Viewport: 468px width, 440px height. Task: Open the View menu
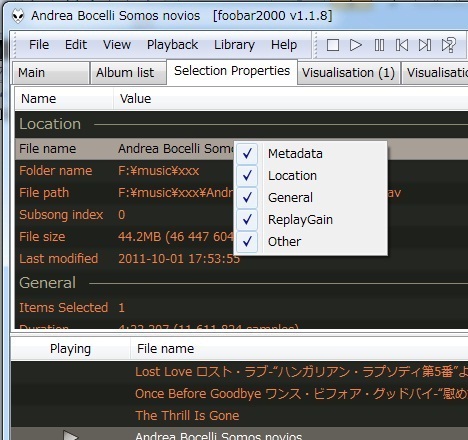pyautogui.click(x=117, y=45)
